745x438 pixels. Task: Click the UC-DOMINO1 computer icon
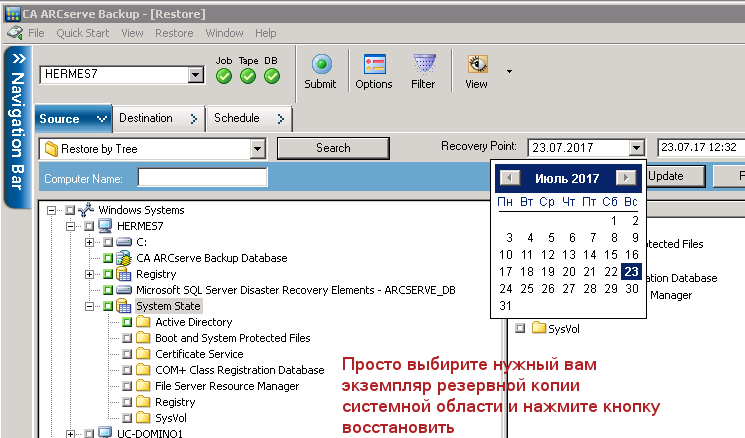point(105,433)
